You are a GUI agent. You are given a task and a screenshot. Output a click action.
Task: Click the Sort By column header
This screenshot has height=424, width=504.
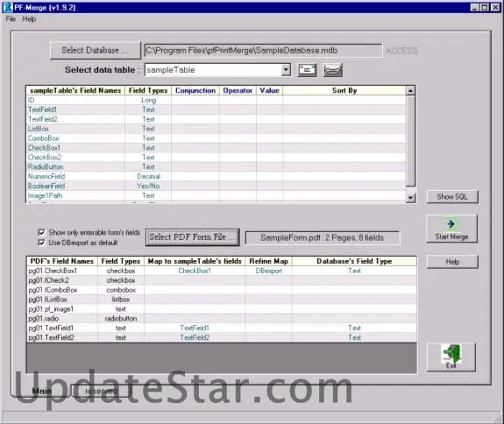[x=344, y=90]
